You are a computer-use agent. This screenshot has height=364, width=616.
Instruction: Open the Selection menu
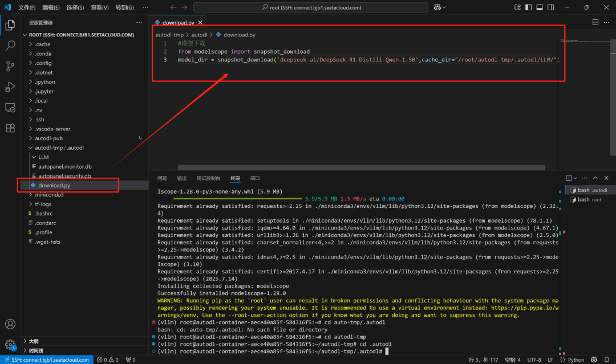[x=75, y=7]
